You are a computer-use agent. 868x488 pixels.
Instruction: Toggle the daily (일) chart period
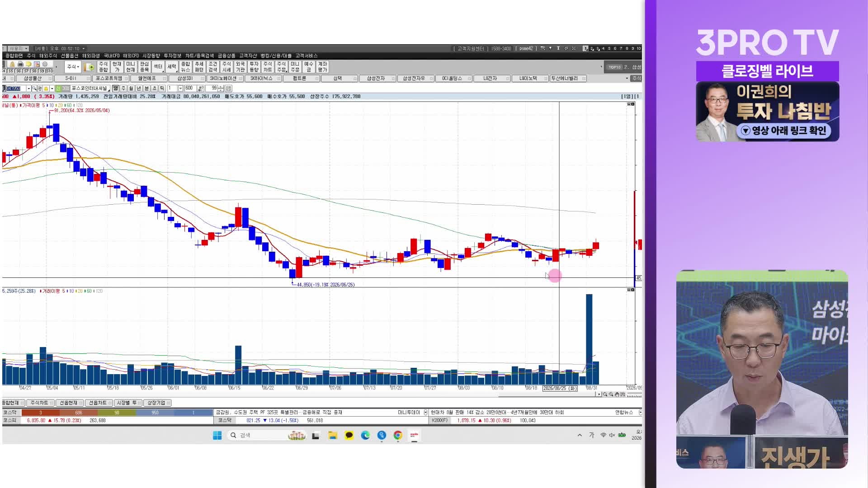(x=116, y=88)
